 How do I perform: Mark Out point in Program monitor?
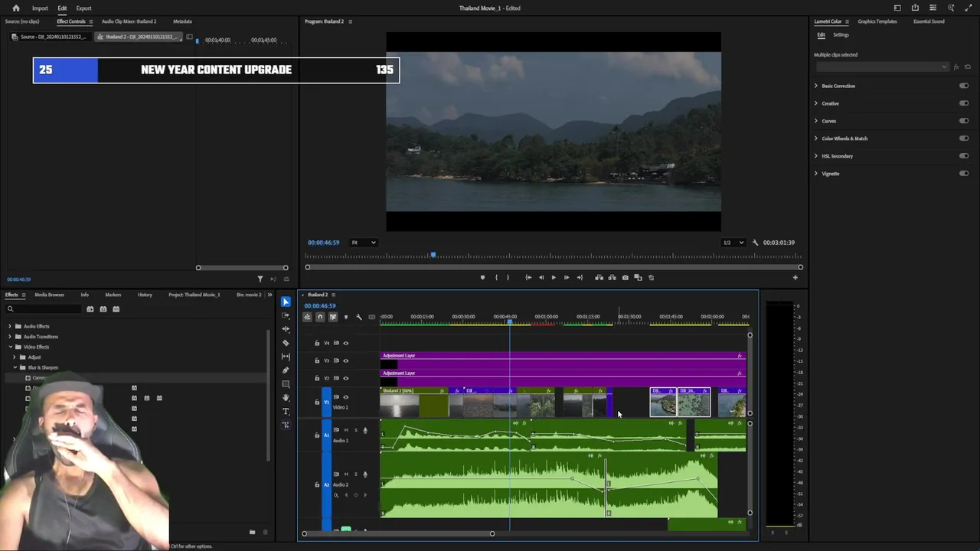[x=508, y=278]
